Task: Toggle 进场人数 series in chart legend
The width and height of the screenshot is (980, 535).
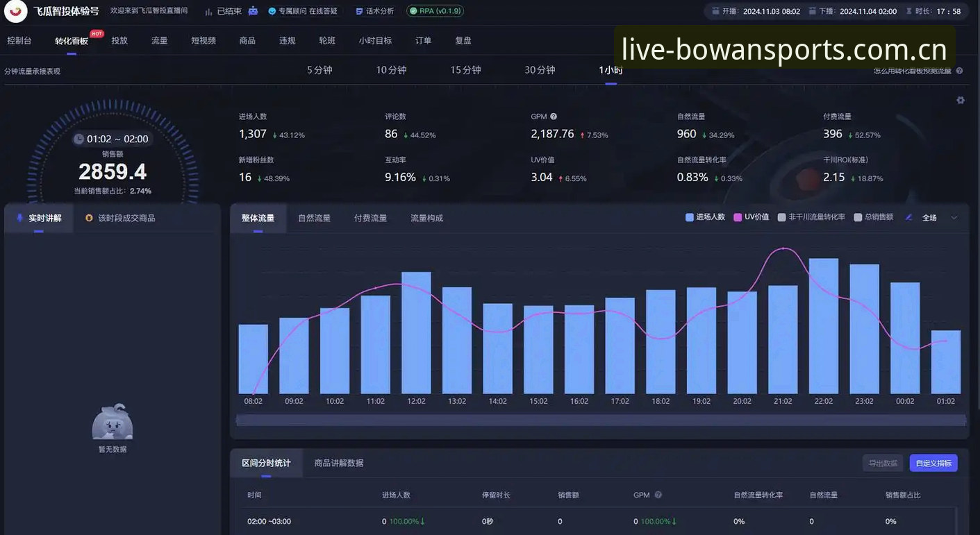Action: [705, 217]
